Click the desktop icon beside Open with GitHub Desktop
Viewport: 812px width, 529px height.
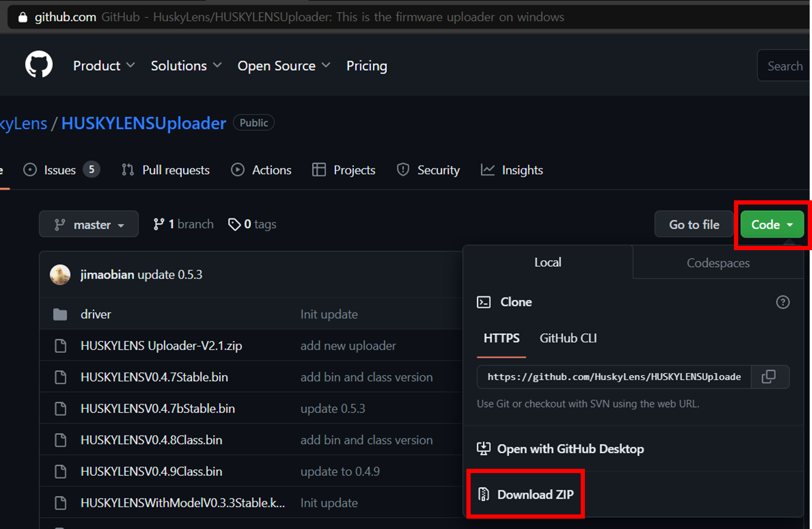point(484,449)
